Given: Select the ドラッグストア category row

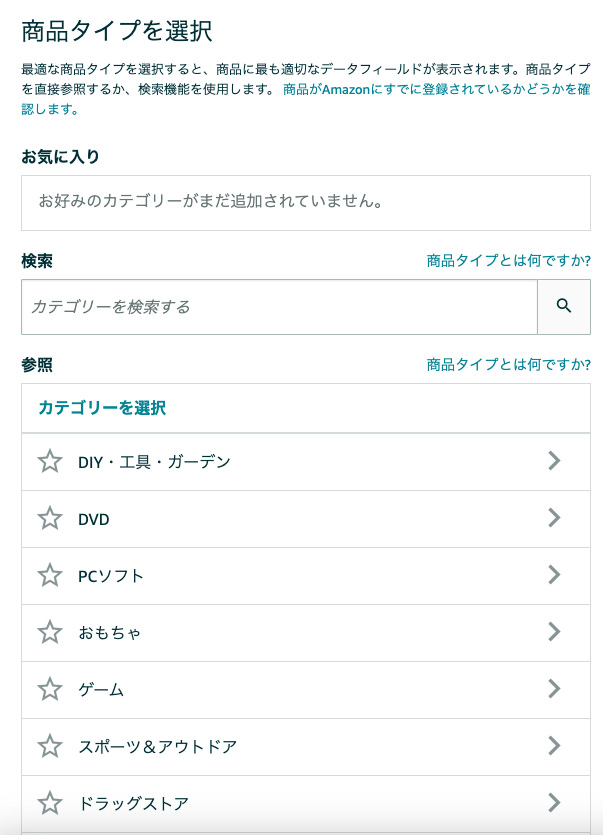Looking at the screenshot, I should (306, 804).
